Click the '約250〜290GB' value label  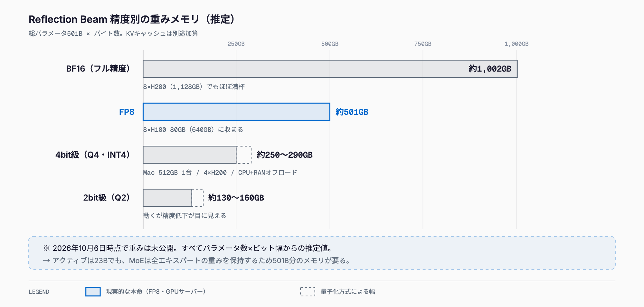[x=285, y=155]
